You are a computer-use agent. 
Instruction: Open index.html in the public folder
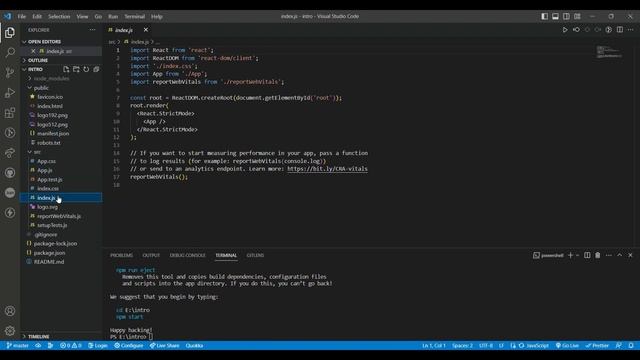(50, 106)
